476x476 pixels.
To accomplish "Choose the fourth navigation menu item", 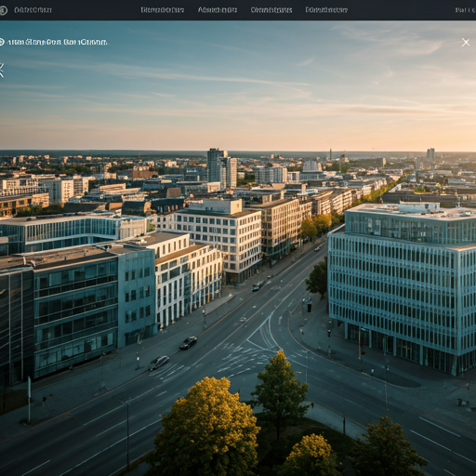I will [x=326, y=10].
